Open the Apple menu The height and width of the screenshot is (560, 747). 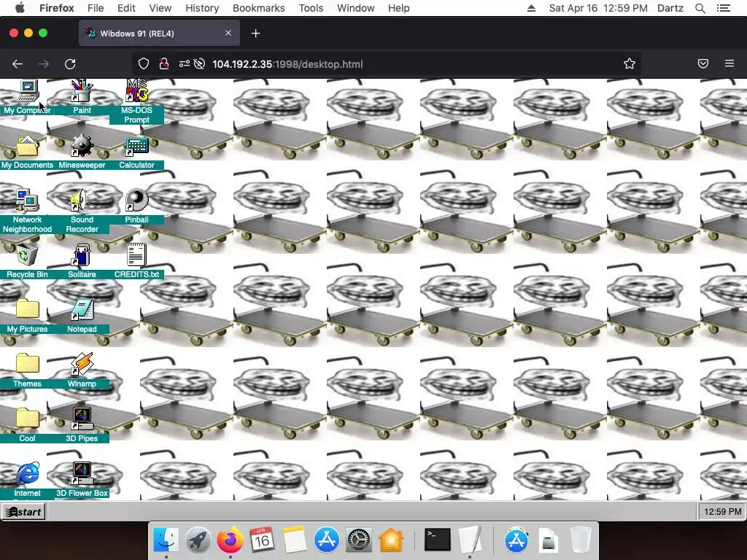pyautogui.click(x=20, y=8)
